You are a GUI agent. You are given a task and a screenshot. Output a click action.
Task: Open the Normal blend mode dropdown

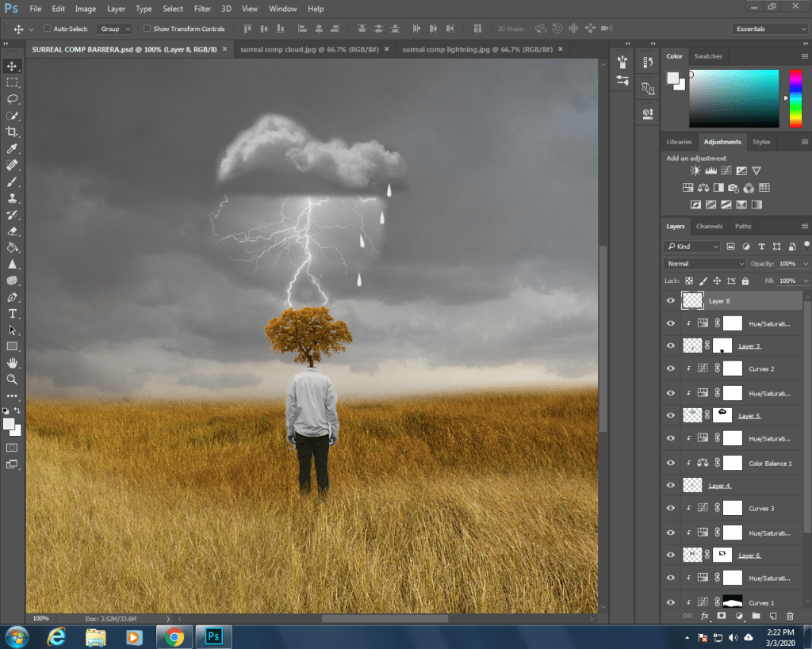coord(704,263)
